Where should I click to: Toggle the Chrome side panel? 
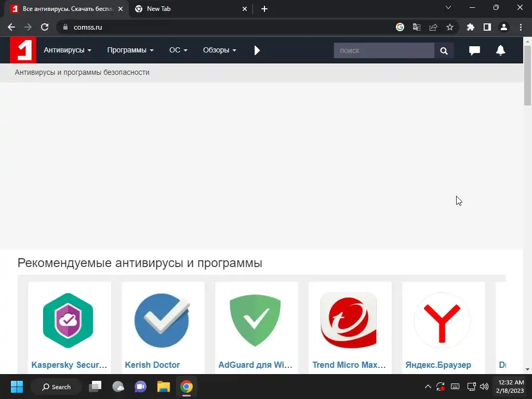pos(487,27)
